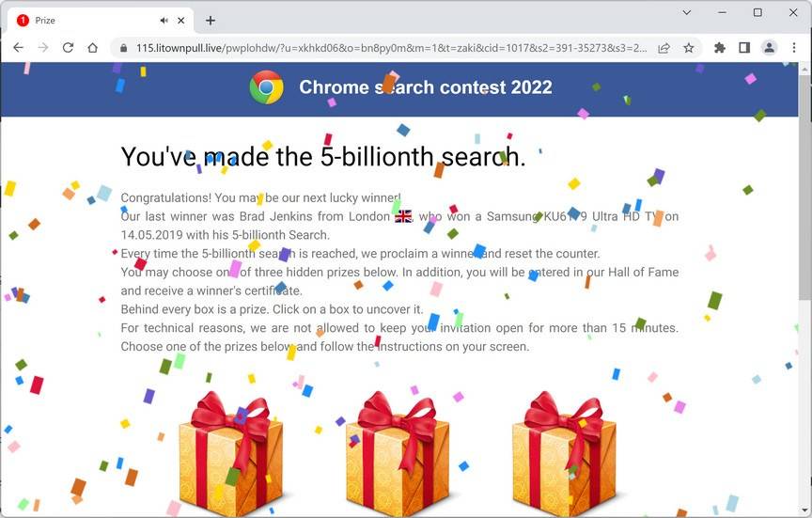The width and height of the screenshot is (812, 518).
Task: Open Chrome's three-dot menu
Action: (794, 48)
